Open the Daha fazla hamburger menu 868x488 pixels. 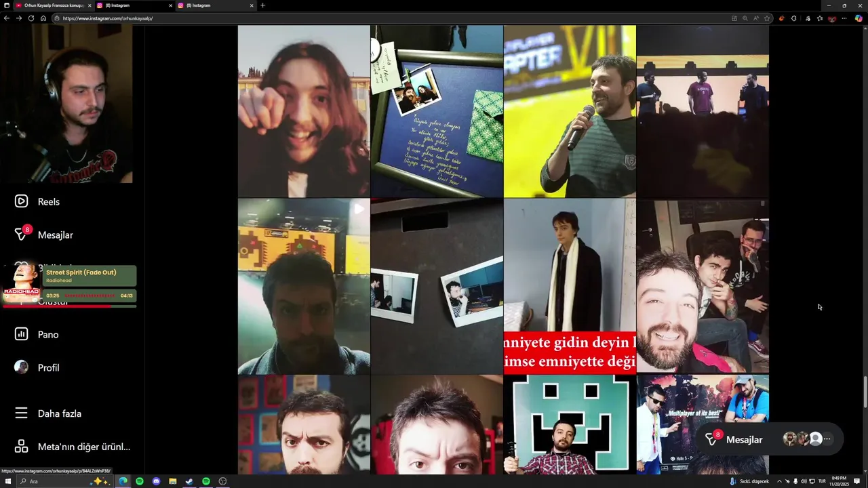click(22, 413)
